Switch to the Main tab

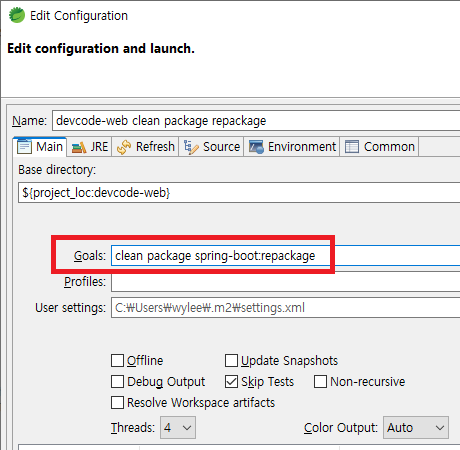coord(40,147)
